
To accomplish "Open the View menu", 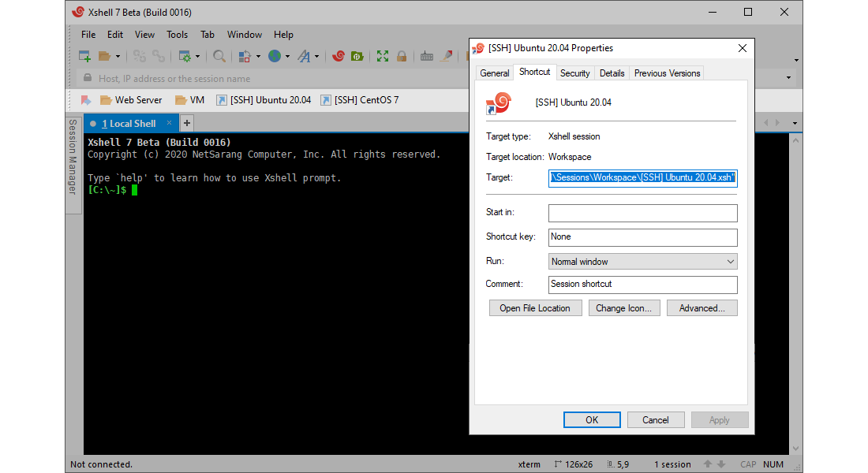I will click(144, 35).
